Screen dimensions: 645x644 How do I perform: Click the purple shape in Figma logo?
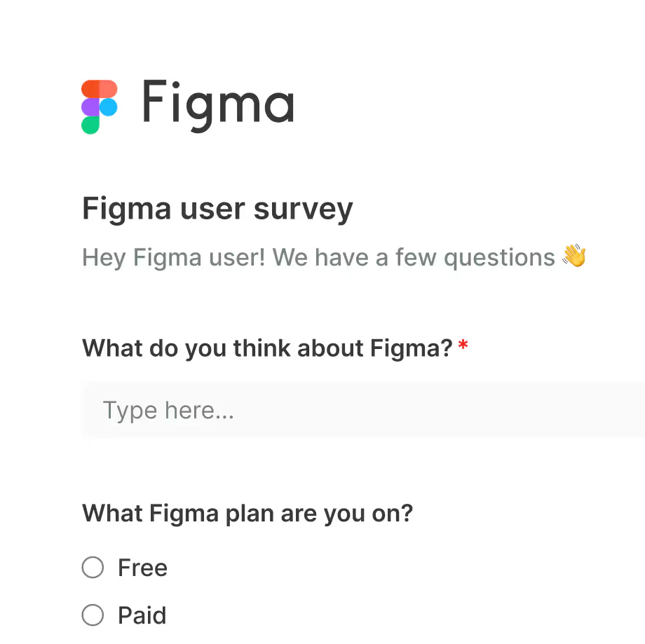coord(90,107)
